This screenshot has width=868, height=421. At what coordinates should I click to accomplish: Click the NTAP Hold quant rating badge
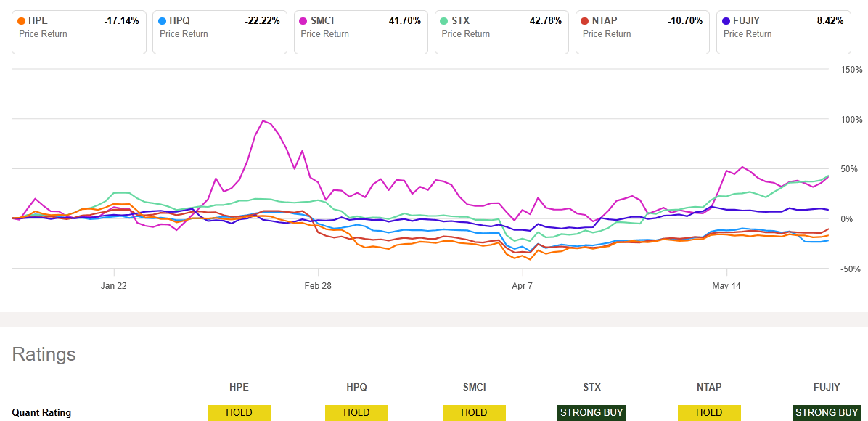(709, 413)
